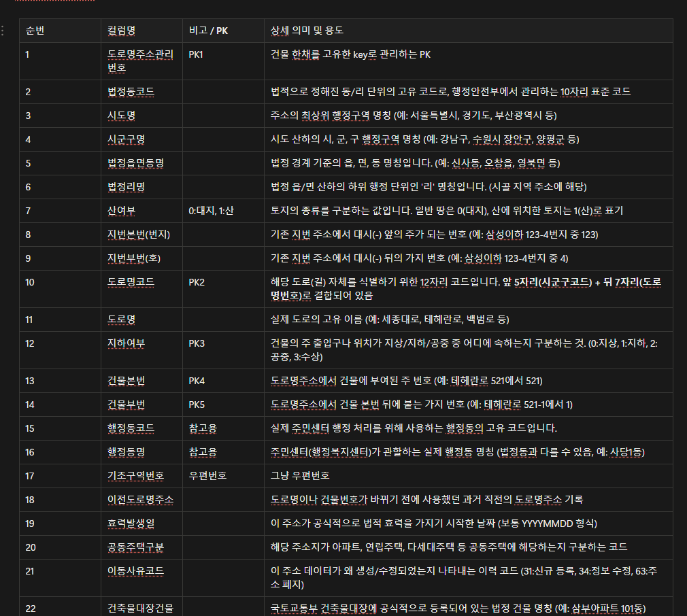The width and height of the screenshot is (687, 616).
Task: Select the '순번' header cell
Action: pos(60,31)
